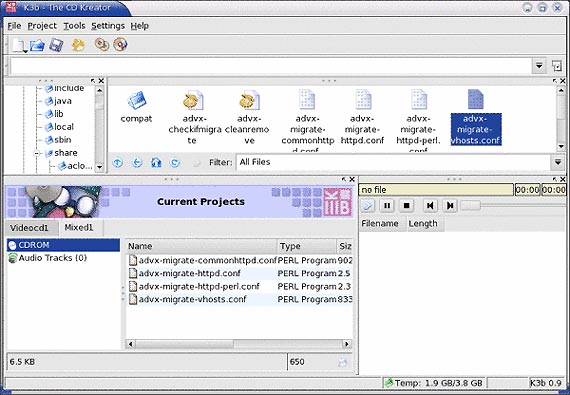Skip to previous track in player
This screenshot has height=395, width=570.
[x=430, y=206]
